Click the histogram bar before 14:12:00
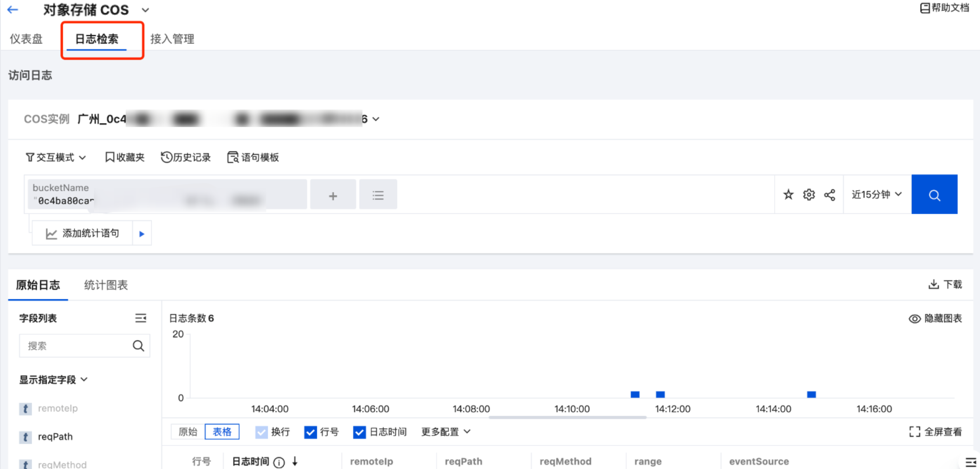Viewport: 980px width, 469px height. [x=660, y=394]
